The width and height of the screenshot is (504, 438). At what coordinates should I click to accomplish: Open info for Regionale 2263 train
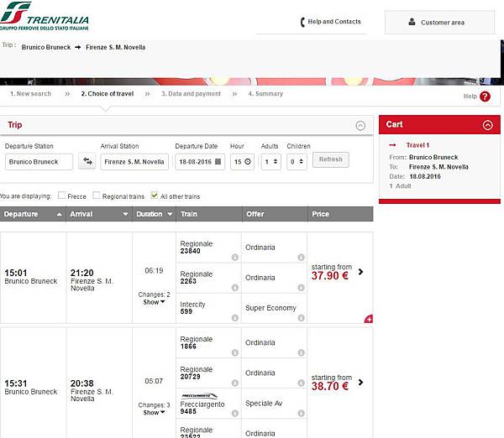coord(235,288)
